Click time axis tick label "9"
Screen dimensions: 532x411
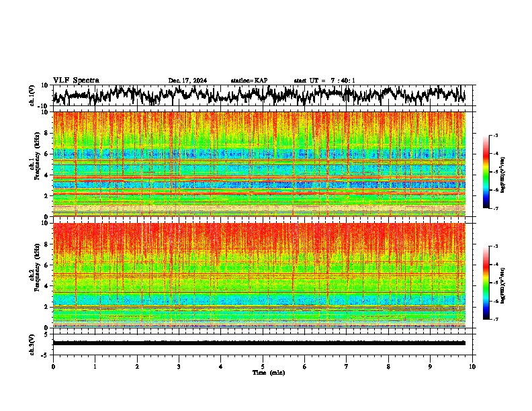tap(430, 367)
